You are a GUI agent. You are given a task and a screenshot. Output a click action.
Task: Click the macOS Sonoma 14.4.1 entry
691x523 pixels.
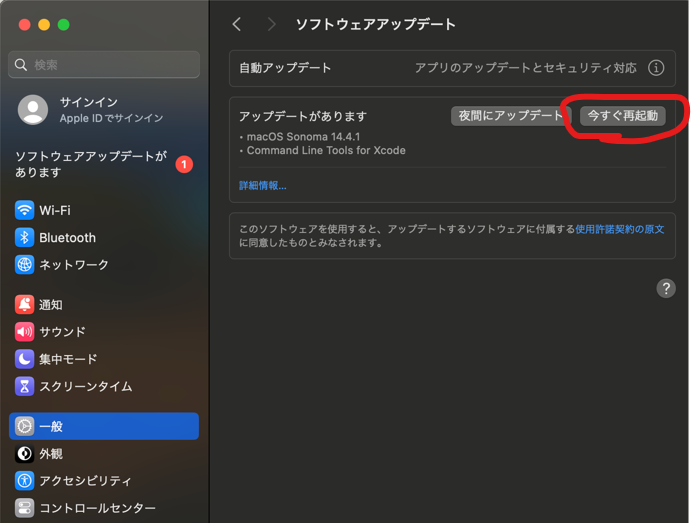[303, 137]
